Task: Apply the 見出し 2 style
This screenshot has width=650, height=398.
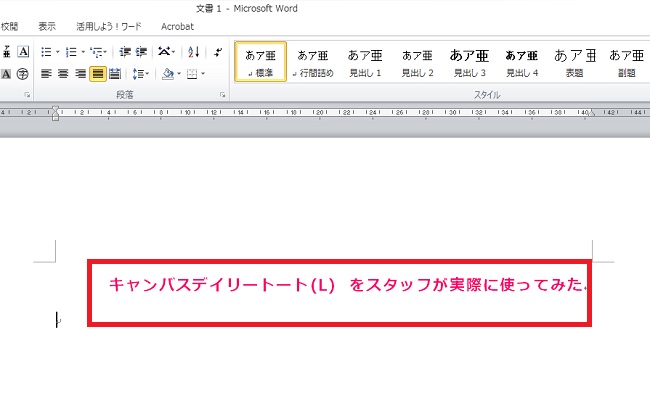Action: [417, 61]
